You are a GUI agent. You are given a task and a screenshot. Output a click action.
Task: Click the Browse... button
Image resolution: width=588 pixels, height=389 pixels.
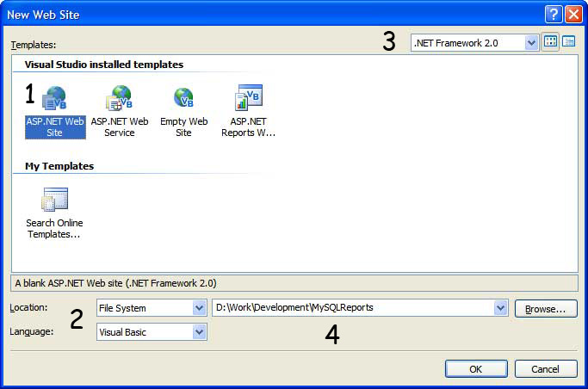click(546, 309)
